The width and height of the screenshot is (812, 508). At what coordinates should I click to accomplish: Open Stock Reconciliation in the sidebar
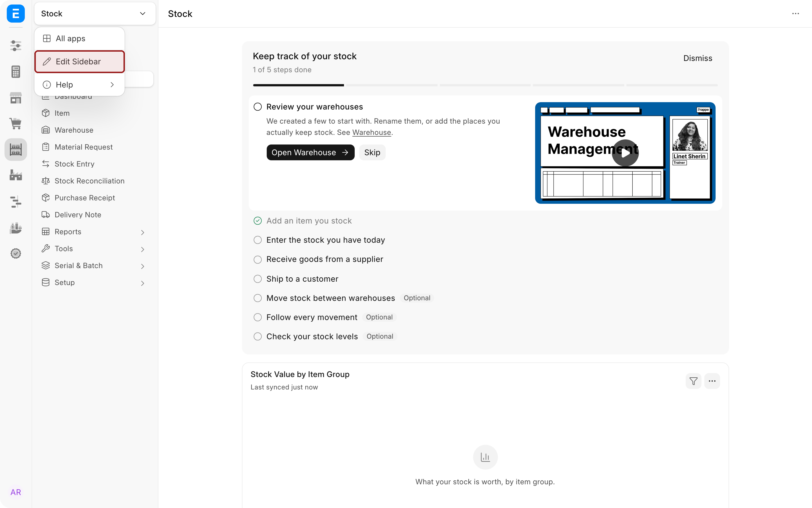[x=95, y=181]
